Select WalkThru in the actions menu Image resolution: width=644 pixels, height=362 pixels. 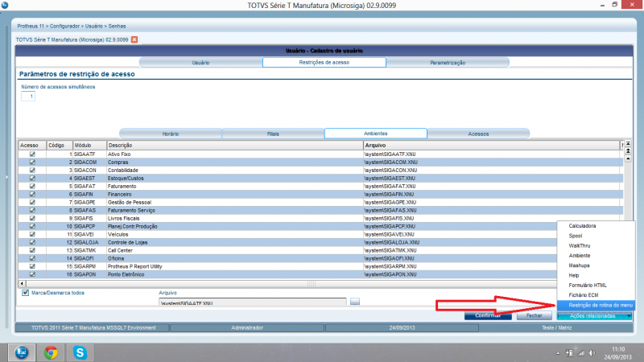596,245
